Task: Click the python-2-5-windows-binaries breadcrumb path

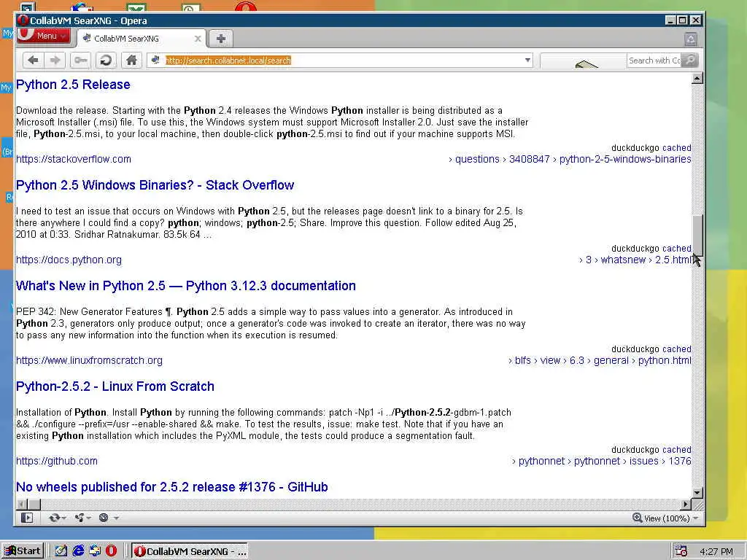Action: click(x=625, y=159)
